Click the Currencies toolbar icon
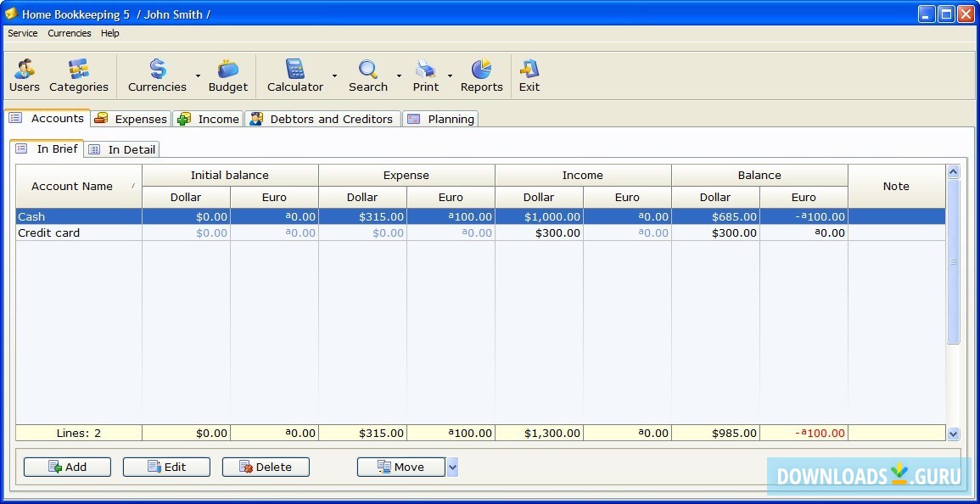This screenshot has width=980, height=504. tap(156, 75)
